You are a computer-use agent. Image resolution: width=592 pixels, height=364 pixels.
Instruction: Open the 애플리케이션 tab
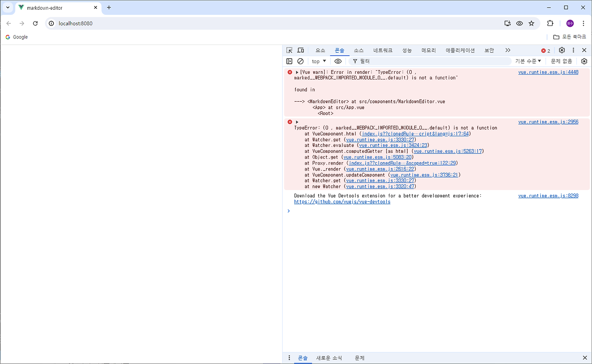460,50
